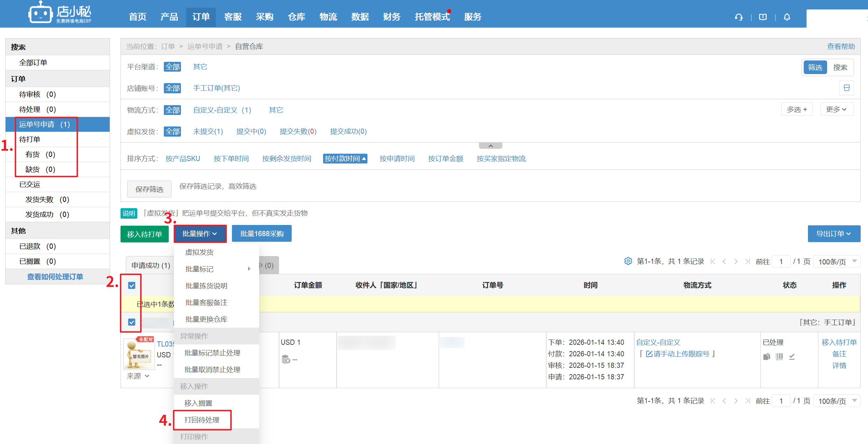Click the notification bell icon
868x444 pixels.
[787, 17]
